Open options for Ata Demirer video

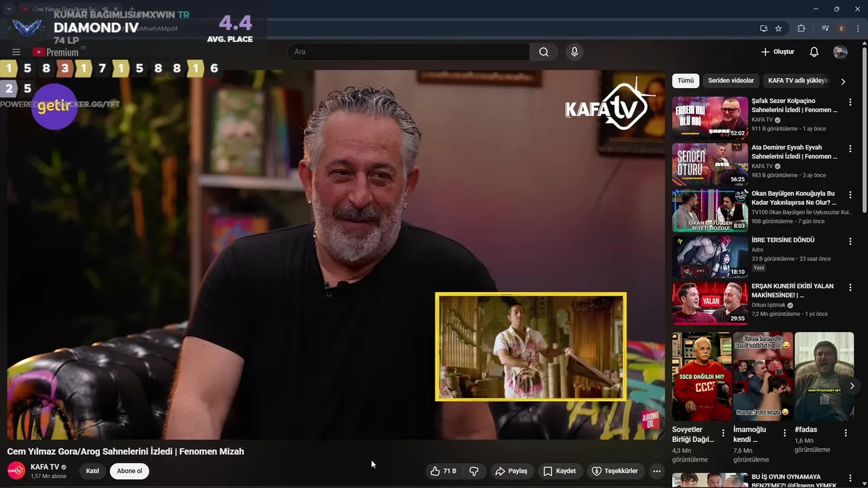pos(850,148)
